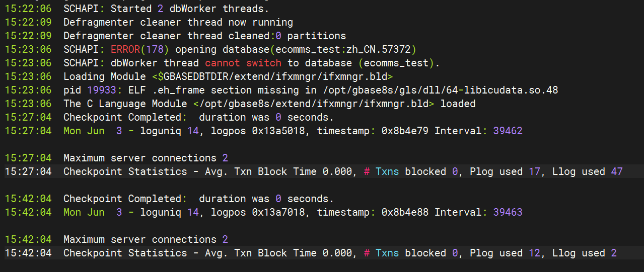Click the Interval value 39463

(x=508, y=212)
